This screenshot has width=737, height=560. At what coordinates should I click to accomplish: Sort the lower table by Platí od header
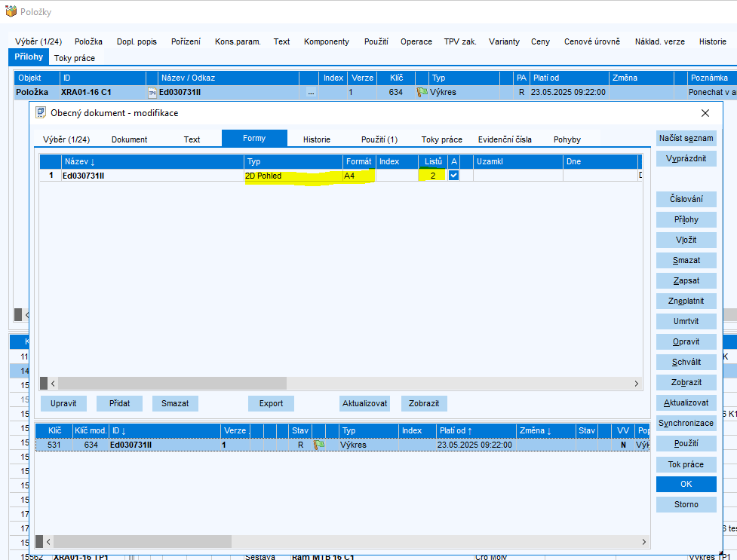pyautogui.click(x=476, y=430)
